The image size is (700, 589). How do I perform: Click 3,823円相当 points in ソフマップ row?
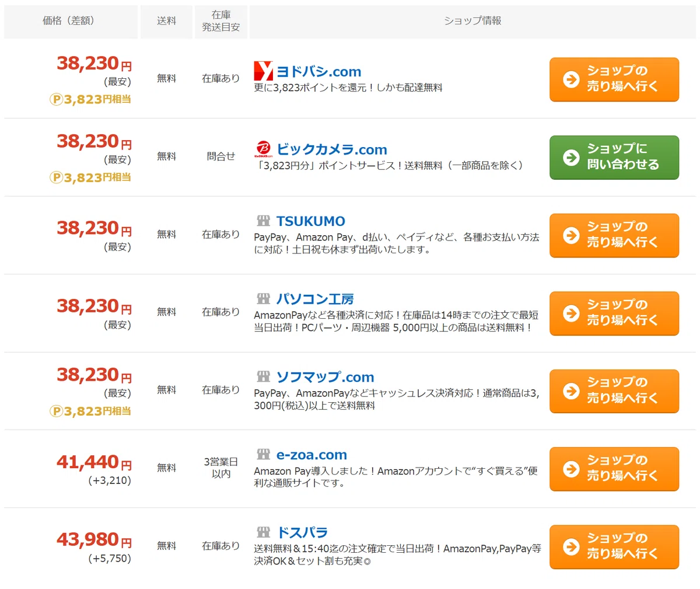pyautogui.click(x=97, y=411)
